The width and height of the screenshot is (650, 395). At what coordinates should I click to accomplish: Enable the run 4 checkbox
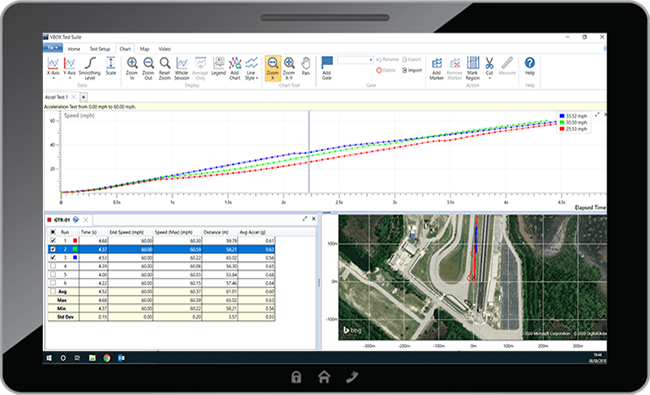(x=53, y=266)
